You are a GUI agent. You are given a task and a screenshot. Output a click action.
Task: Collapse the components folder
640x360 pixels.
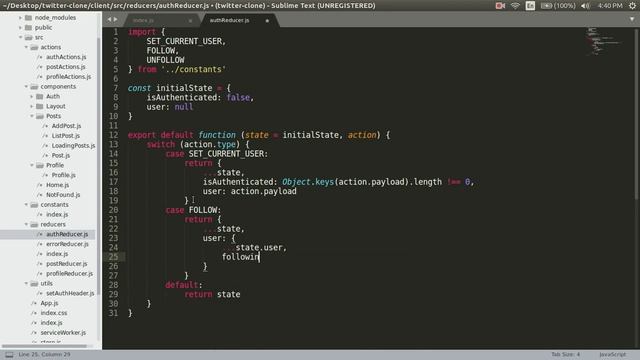(26, 87)
